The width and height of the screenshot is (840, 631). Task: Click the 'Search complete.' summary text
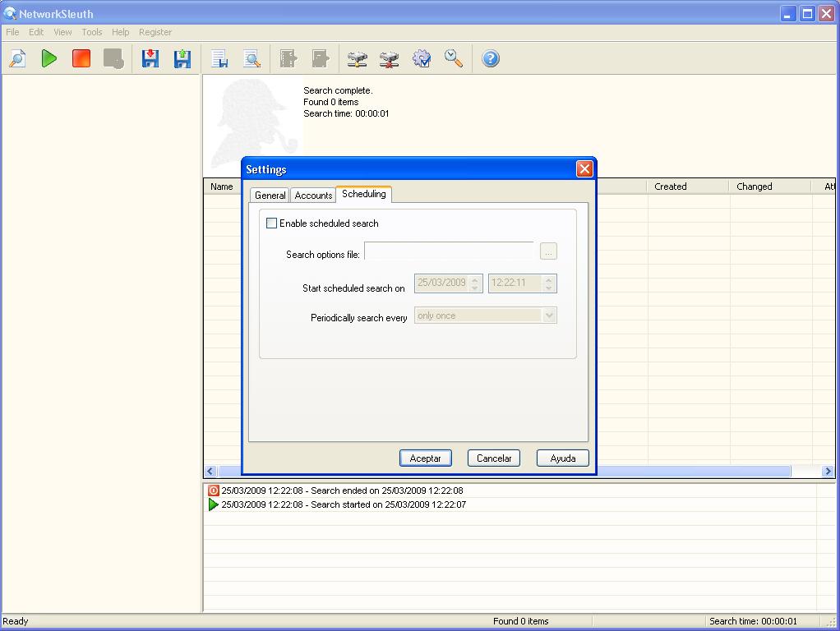tap(338, 90)
